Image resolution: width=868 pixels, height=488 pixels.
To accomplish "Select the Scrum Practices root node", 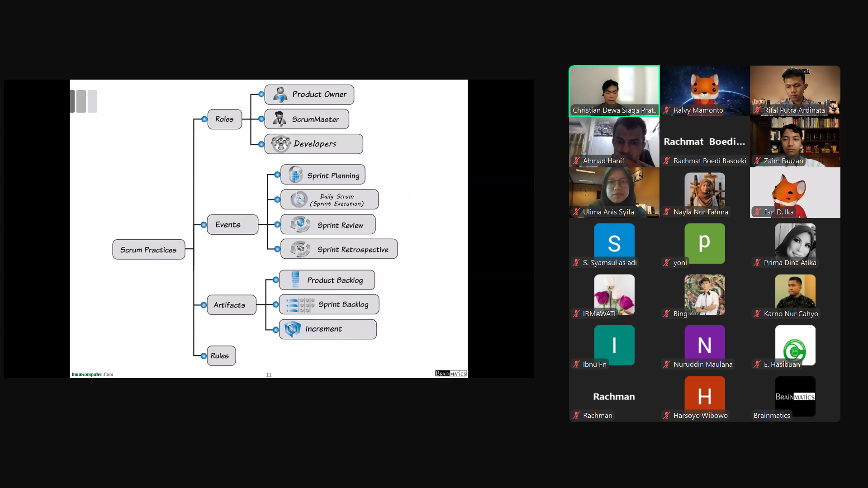I will (x=148, y=250).
